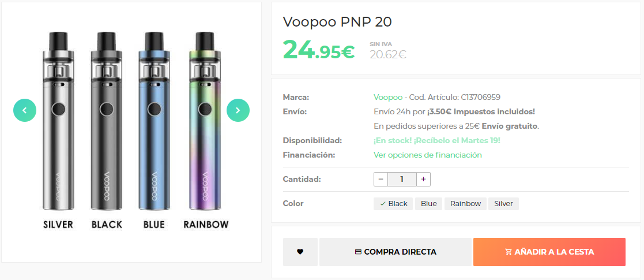Click the quantity input field showing 1
The height and width of the screenshot is (280, 644).
click(x=402, y=180)
